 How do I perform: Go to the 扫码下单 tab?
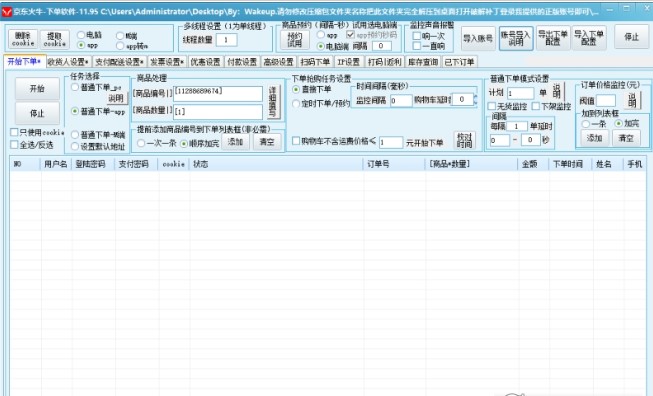[x=315, y=62]
